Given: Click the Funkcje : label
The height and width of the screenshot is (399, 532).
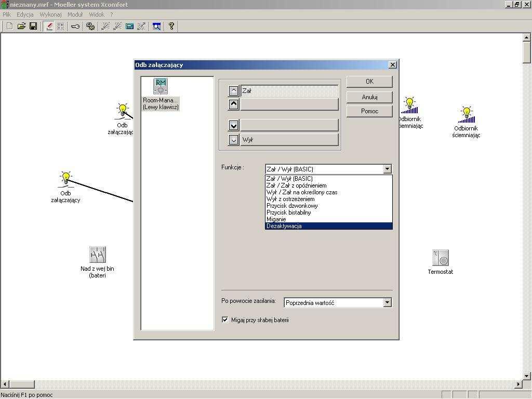Looking at the screenshot, I should [232, 167].
